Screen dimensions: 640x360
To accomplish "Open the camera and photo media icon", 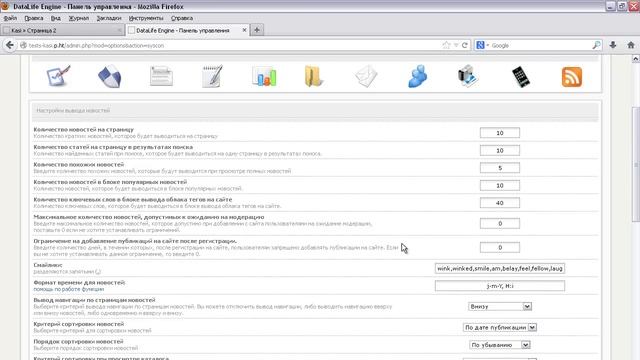I will tap(468, 76).
